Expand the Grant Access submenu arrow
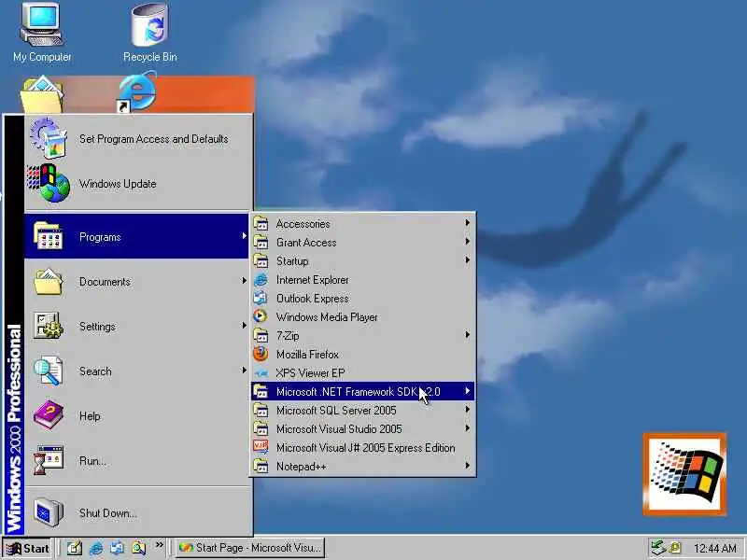Image resolution: width=747 pixels, height=560 pixels. point(468,242)
